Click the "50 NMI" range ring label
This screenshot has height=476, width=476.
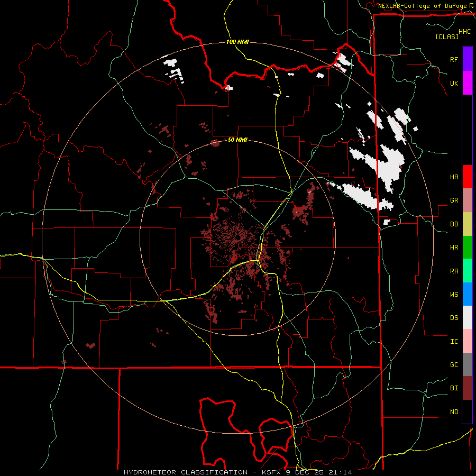237,140
